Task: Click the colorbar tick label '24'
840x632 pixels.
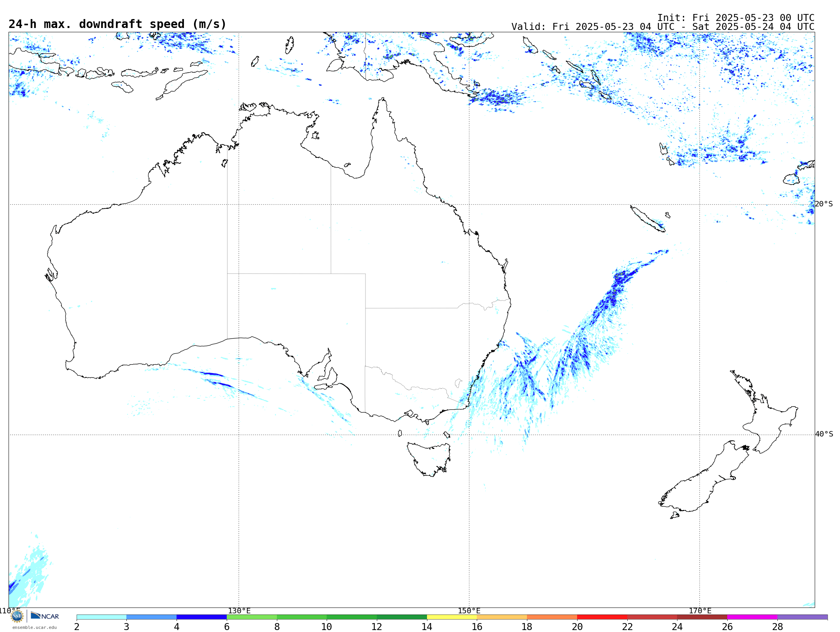Action: click(677, 627)
